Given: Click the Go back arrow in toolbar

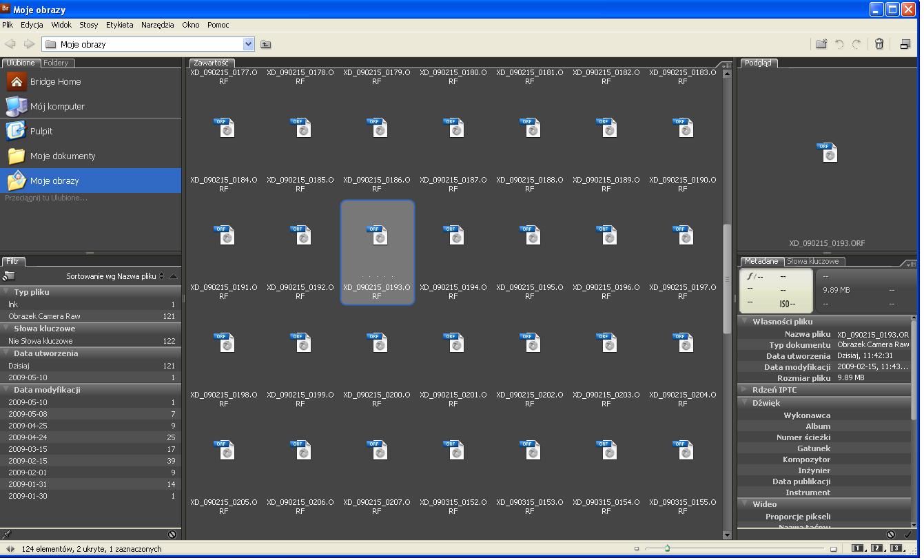Looking at the screenshot, I should (10, 44).
